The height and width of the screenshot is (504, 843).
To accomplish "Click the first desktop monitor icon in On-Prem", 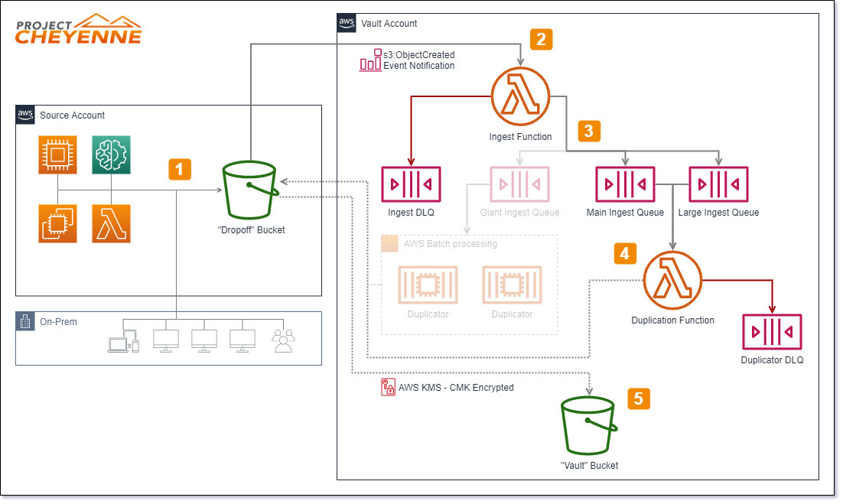I will [x=165, y=341].
